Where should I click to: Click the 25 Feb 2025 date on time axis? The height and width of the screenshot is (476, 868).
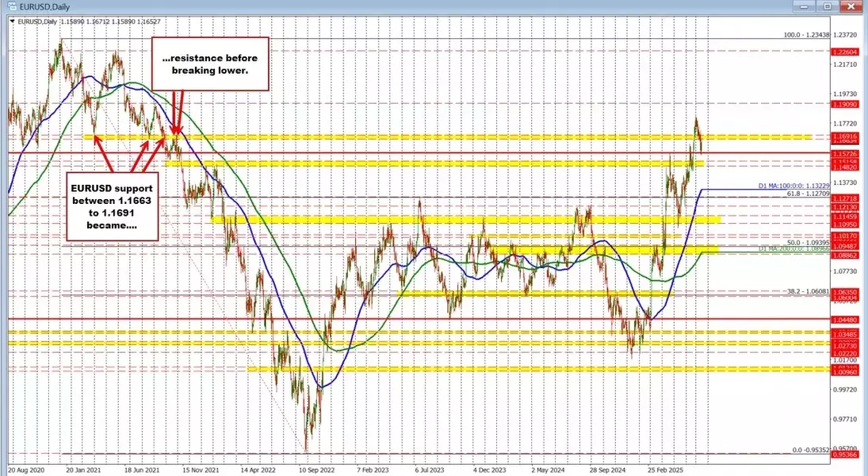click(x=667, y=470)
